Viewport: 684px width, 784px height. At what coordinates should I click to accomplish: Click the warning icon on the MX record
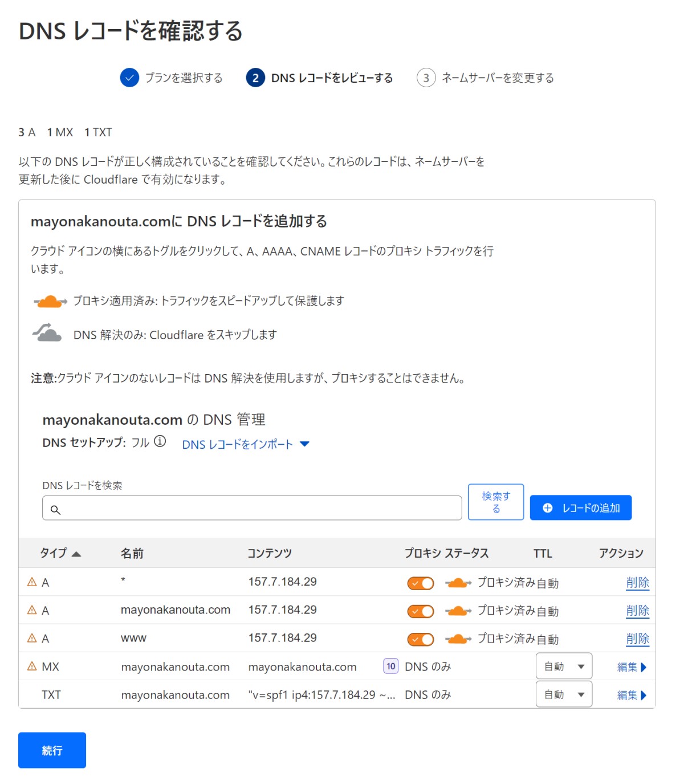point(32,666)
